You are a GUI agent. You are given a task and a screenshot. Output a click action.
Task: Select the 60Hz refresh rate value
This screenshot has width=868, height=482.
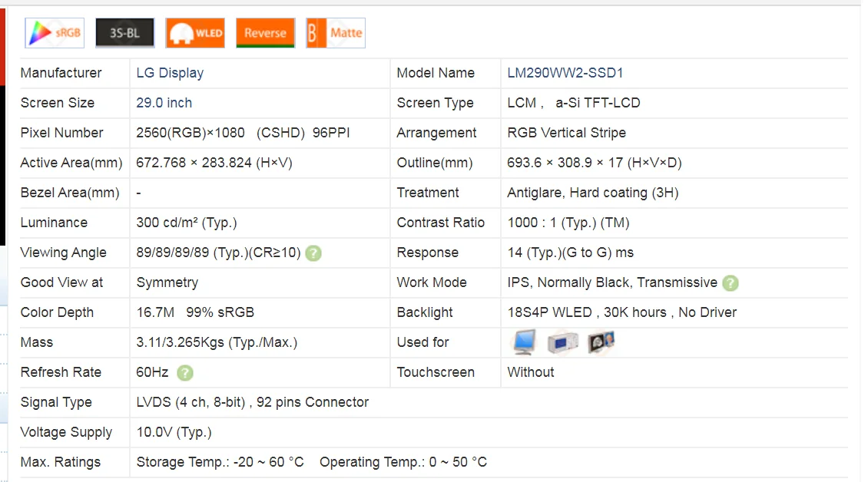point(152,372)
